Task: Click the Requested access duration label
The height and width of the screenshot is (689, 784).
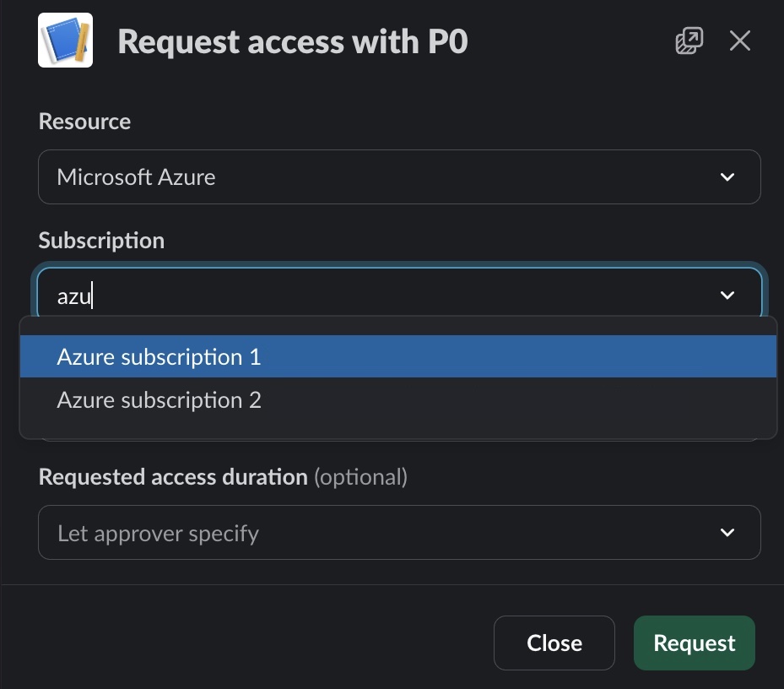Action: tap(172, 476)
